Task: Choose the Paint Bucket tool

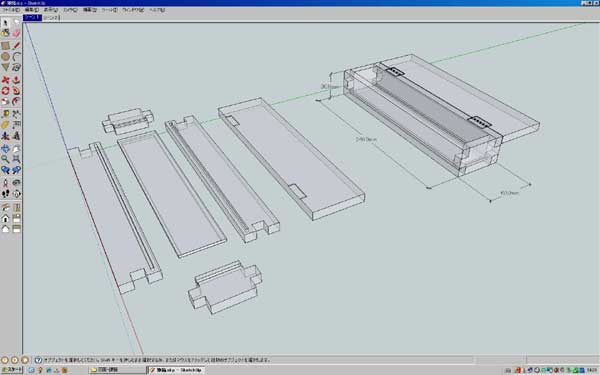Action: coord(5,33)
